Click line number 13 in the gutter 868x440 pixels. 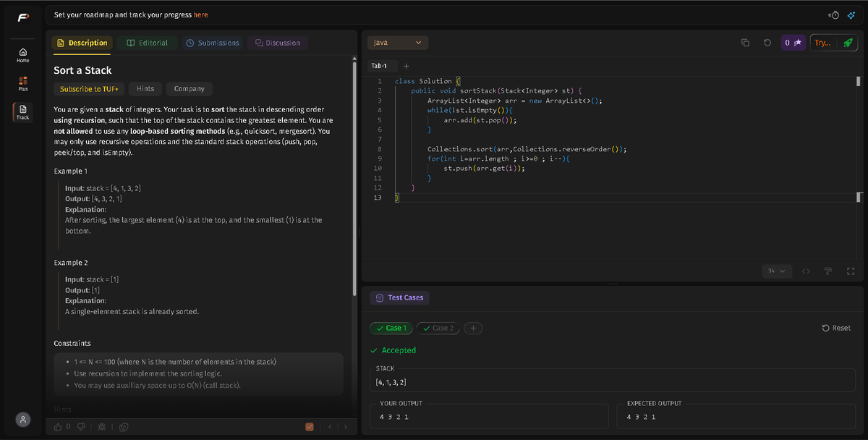(379, 198)
